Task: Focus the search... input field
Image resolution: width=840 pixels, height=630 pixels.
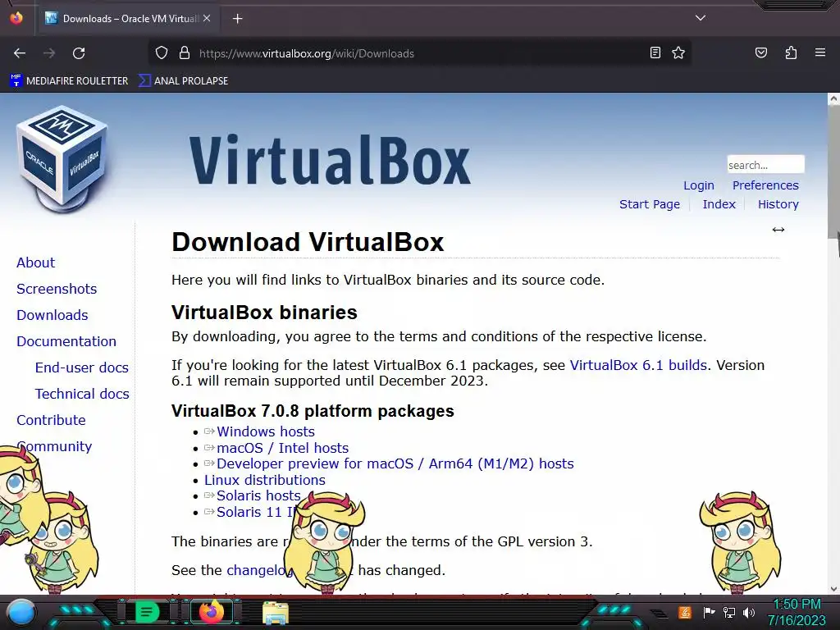Action: pyautogui.click(x=765, y=164)
